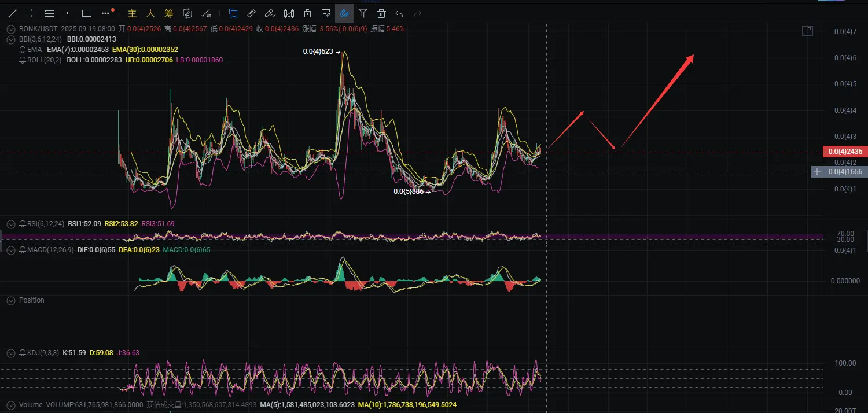868x413 pixels.
Task: Collapse the MACD(12,26,9) indicator panel
Action: 10,249
